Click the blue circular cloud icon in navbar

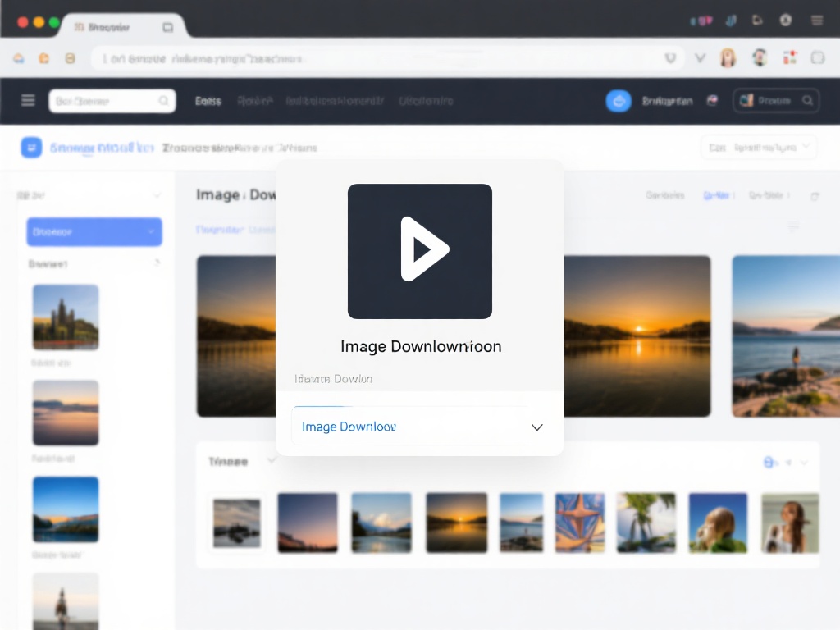(619, 101)
